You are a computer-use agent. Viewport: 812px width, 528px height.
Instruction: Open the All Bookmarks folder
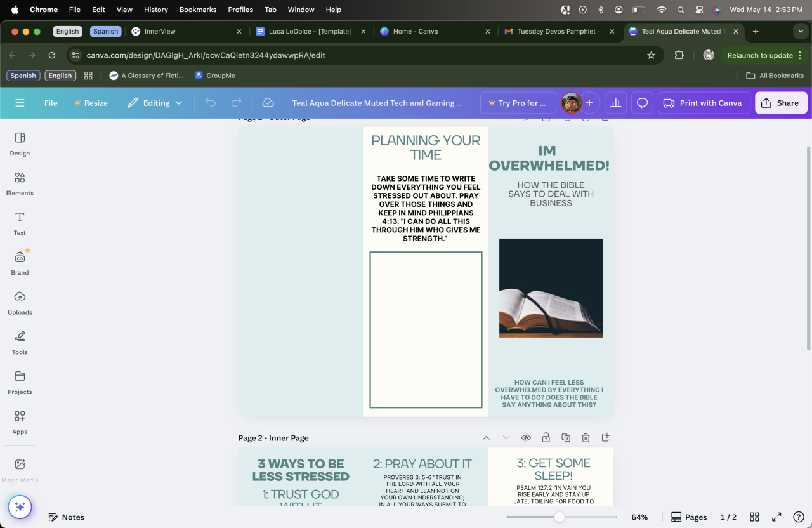coord(775,76)
